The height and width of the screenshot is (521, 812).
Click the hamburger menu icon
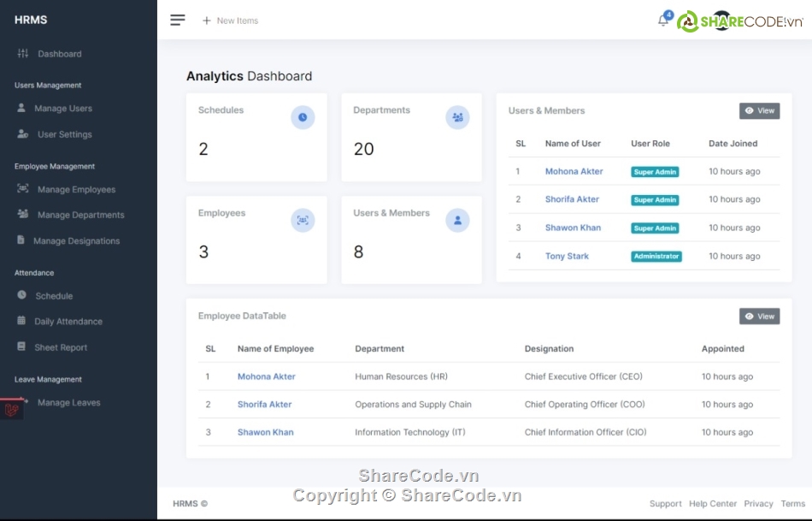(178, 21)
